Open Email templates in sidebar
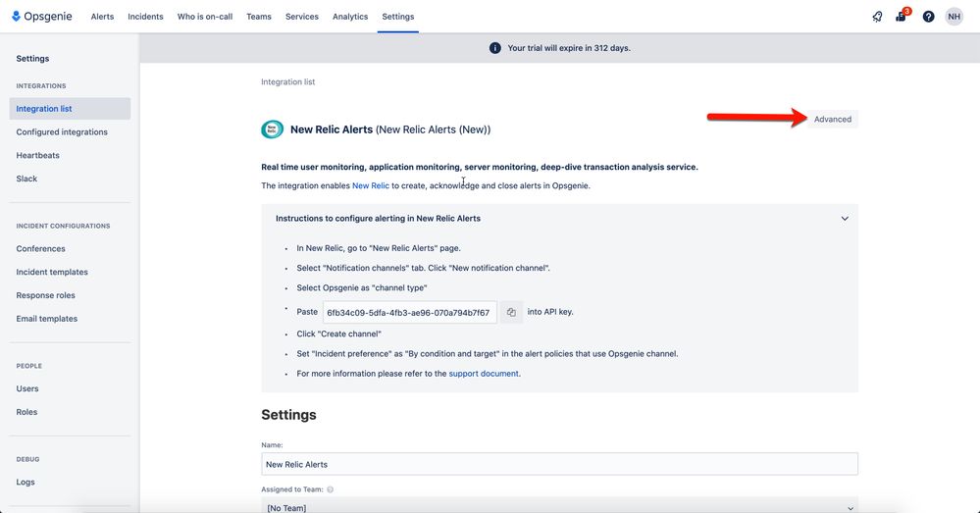This screenshot has height=513, width=980. (x=47, y=319)
